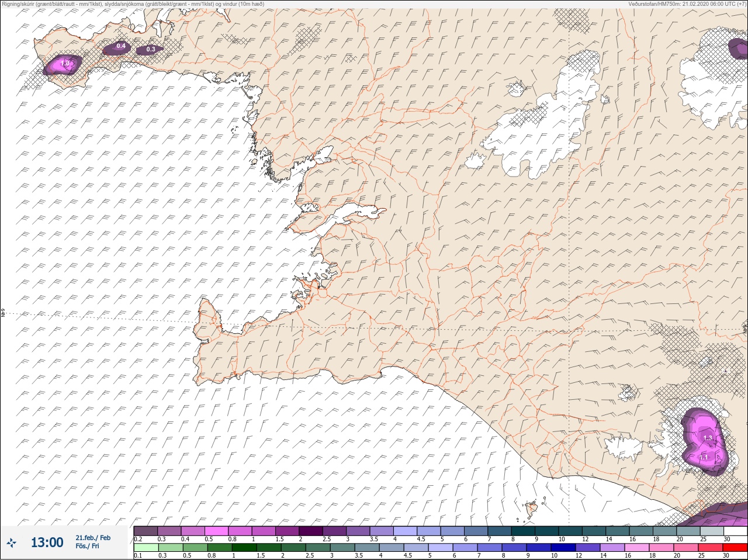Click the 0.4 precipitation value on the map
Viewport: 748px width, 560px height.
(121, 46)
